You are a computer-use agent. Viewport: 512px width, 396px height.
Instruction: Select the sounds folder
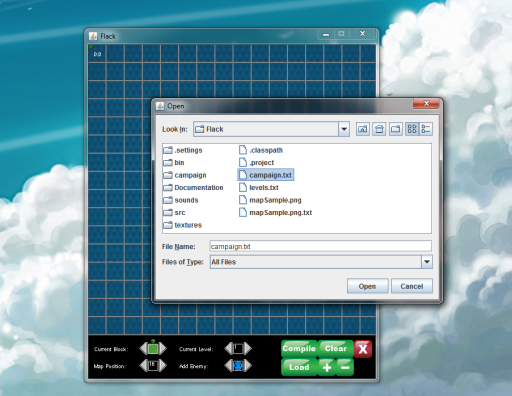coord(181,200)
